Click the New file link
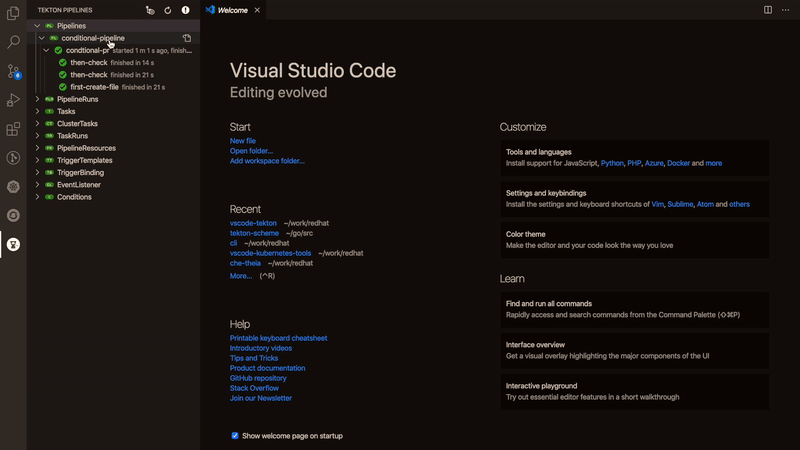 [243, 141]
